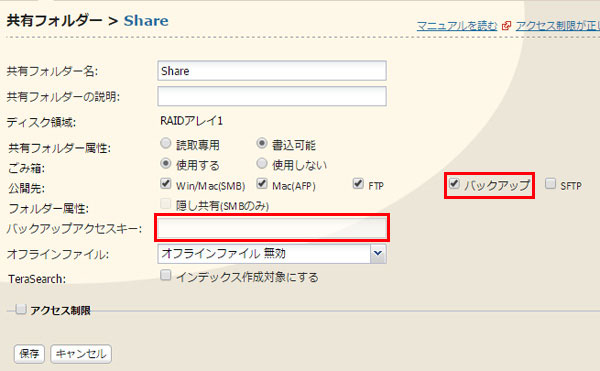Toggle Win/Mac(SMB) checkbox
Image resolution: width=600 pixels, height=371 pixels.
click(x=165, y=184)
